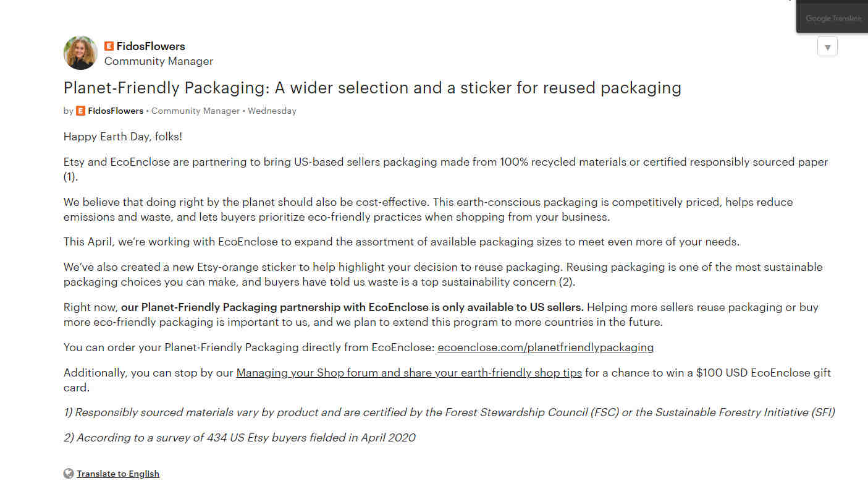Click the orange Etsy badge beside the header username
This screenshot has width=868, height=486.
point(109,46)
